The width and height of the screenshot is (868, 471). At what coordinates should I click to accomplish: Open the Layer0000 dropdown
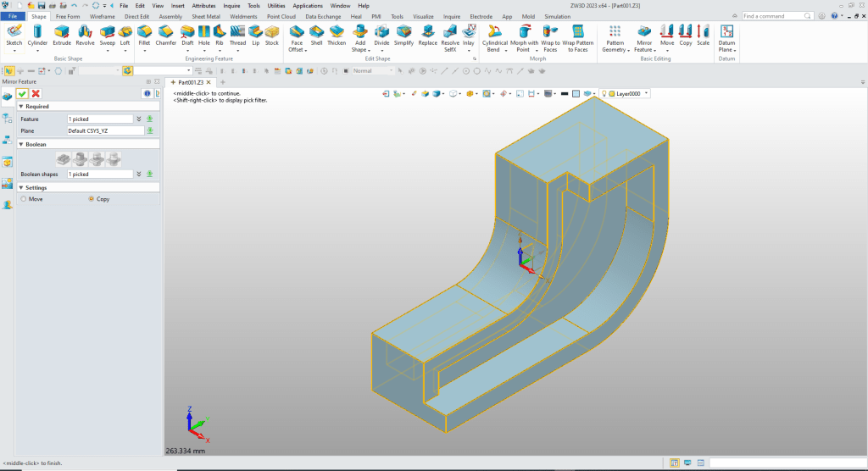(x=647, y=93)
